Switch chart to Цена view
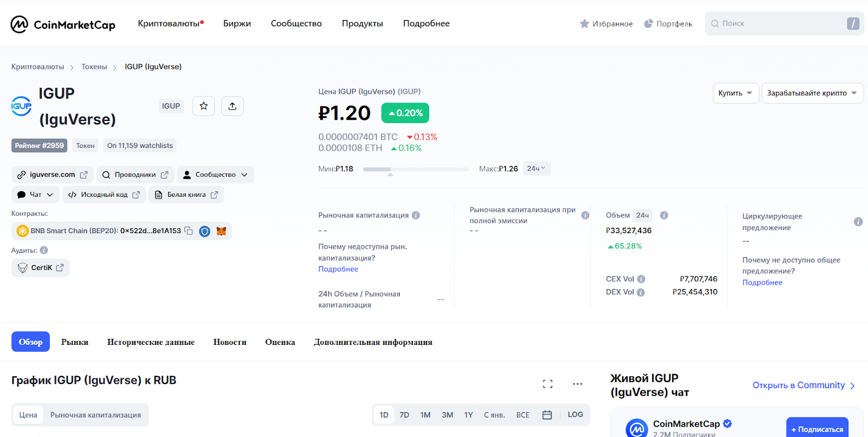The height and width of the screenshot is (437, 868). pos(28,415)
